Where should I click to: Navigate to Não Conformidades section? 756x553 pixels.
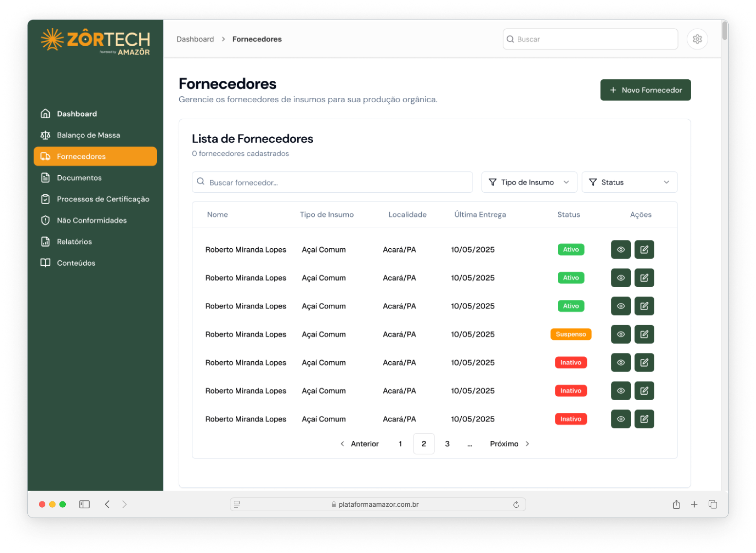click(92, 221)
